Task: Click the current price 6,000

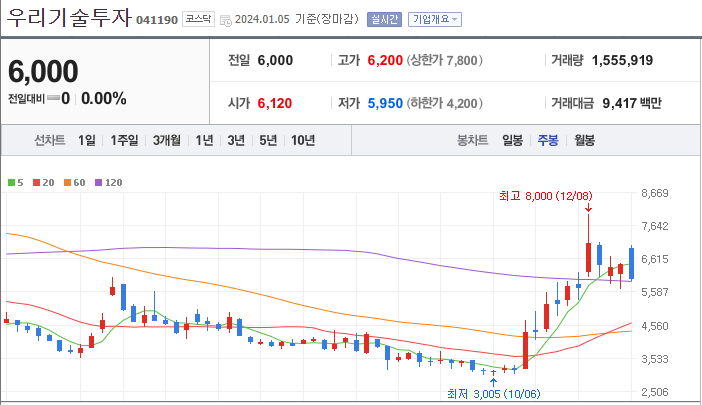Action: (43, 71)
